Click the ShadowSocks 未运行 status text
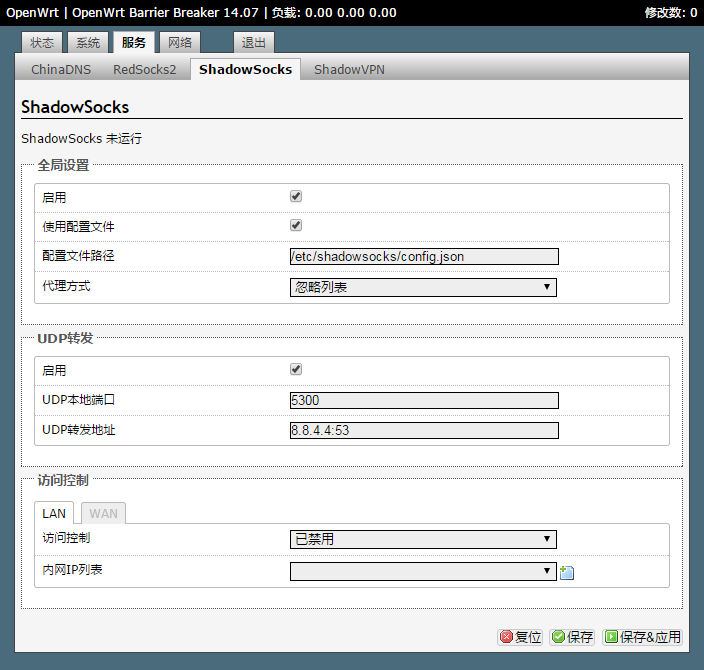The image size is (704, 670). click(x=82, y=138)
